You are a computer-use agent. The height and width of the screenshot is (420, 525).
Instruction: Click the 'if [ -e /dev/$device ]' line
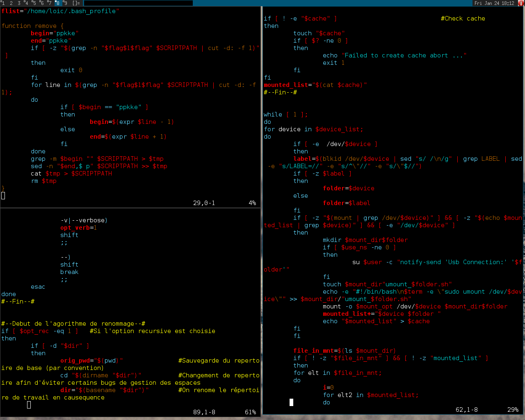(x=336, y=144)
